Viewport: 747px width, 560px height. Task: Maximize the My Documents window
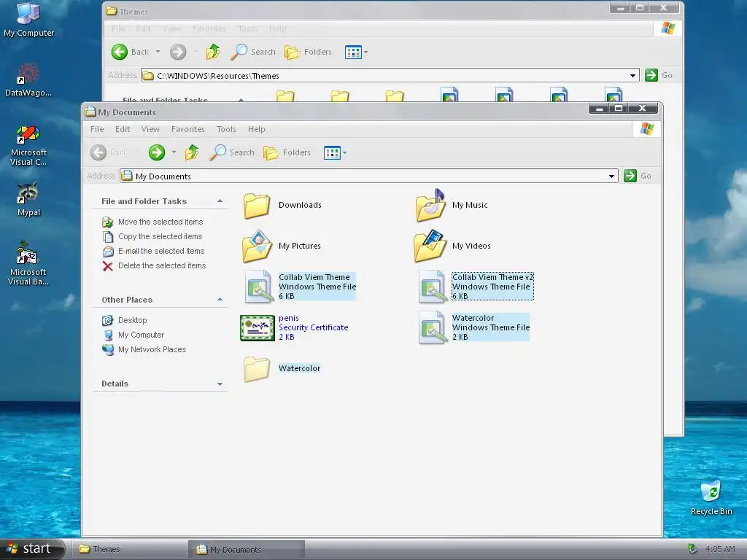(619, 109)
